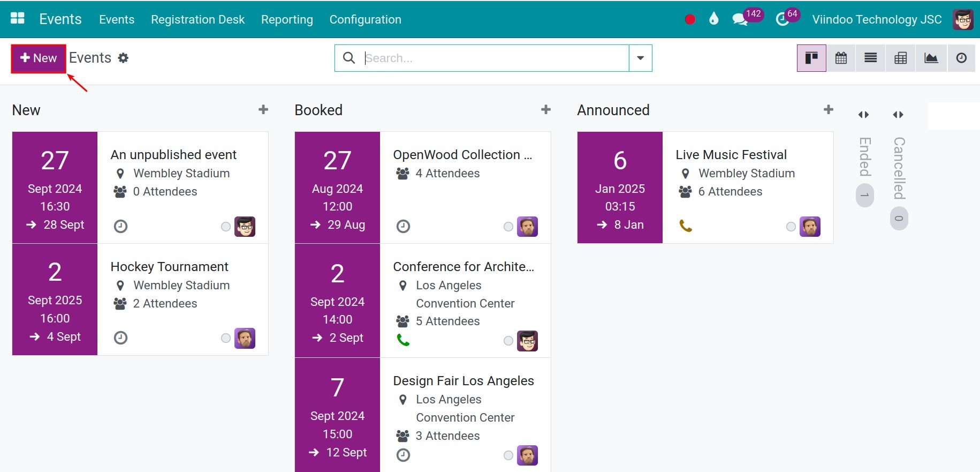Screen dimensions: 980x472
Task: Switch to List view
Action: tap(871, 58)
